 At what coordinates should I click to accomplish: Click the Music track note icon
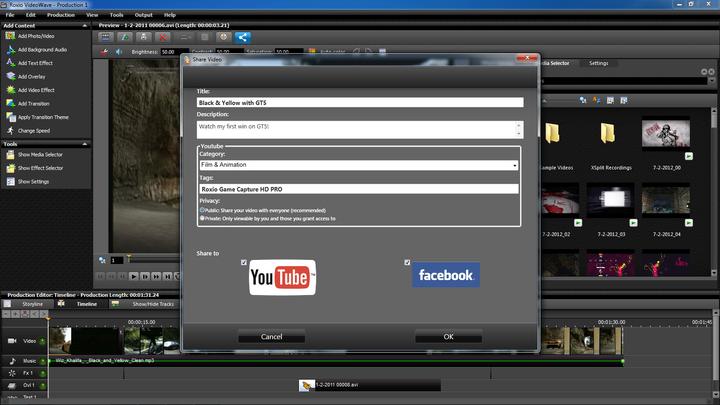pos(12,361)
